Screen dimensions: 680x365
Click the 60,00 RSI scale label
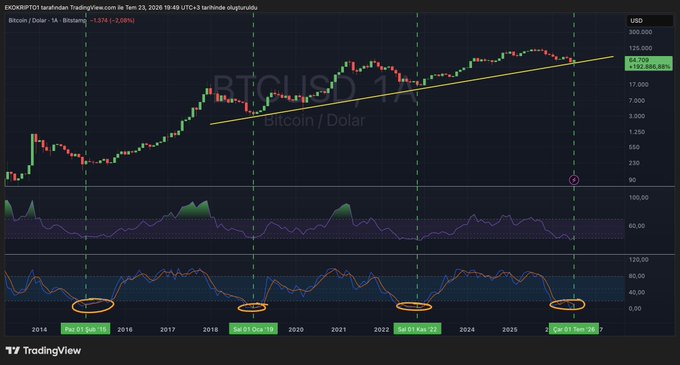[636, 226]
